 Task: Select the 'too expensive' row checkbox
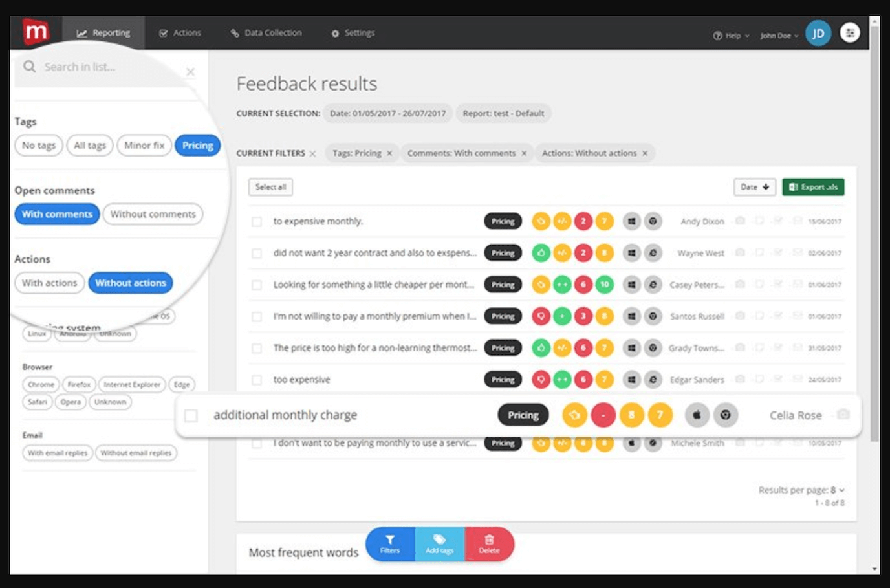257,380
